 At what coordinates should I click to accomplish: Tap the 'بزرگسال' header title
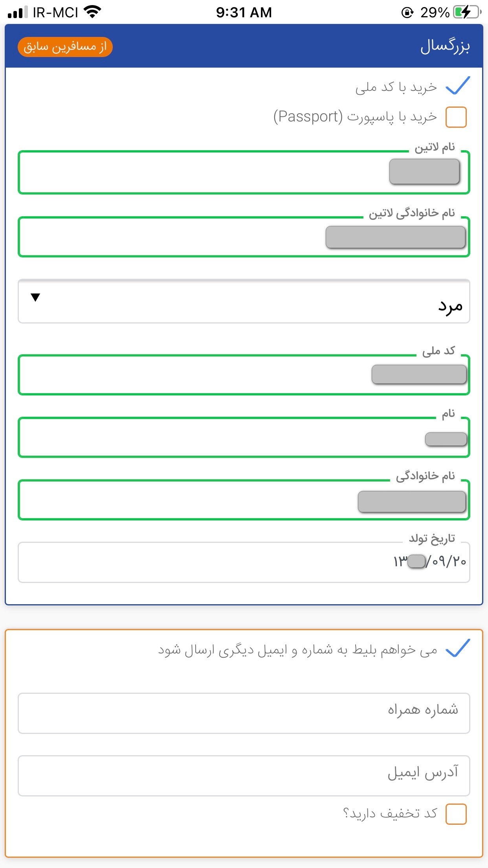coord(445,46)
